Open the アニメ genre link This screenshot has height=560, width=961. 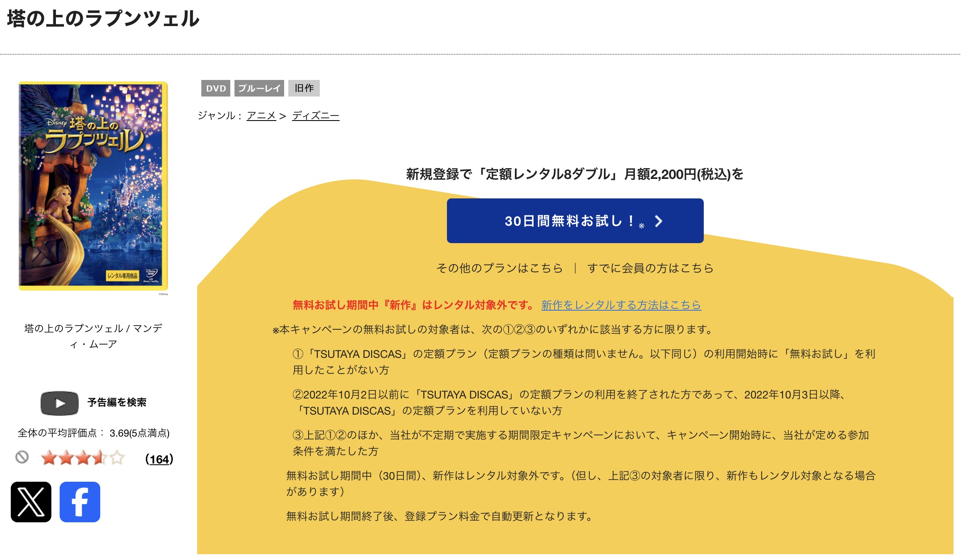(261, 116)
